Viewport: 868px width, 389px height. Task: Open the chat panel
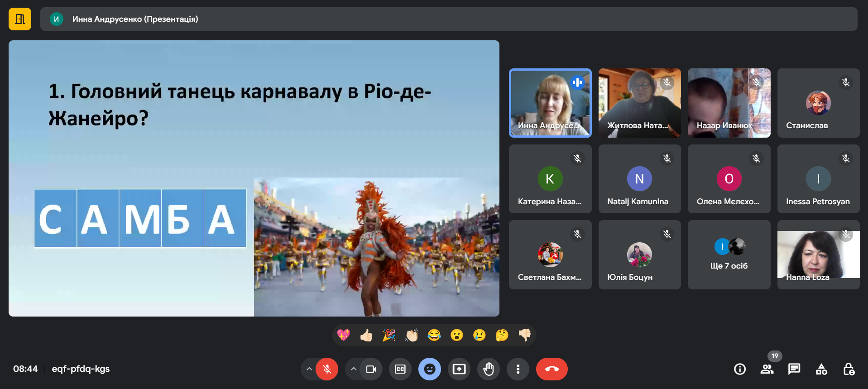click(x=794, y=369)
